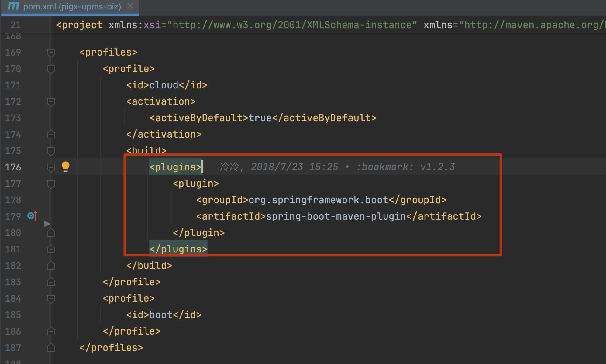The width and height of the screenshot is (606, 364).
Task: Collapse the <plugin> block at line 177
Action: [x=51, y=184]
